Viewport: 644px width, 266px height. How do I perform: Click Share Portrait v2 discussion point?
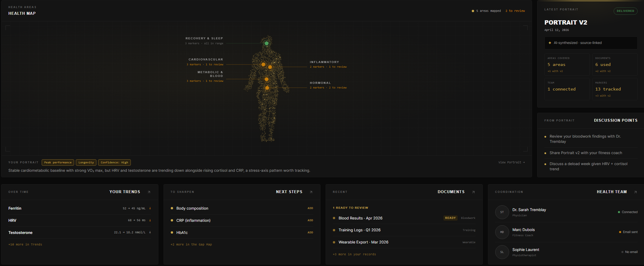pyautogui.click(x=591, y=153)
